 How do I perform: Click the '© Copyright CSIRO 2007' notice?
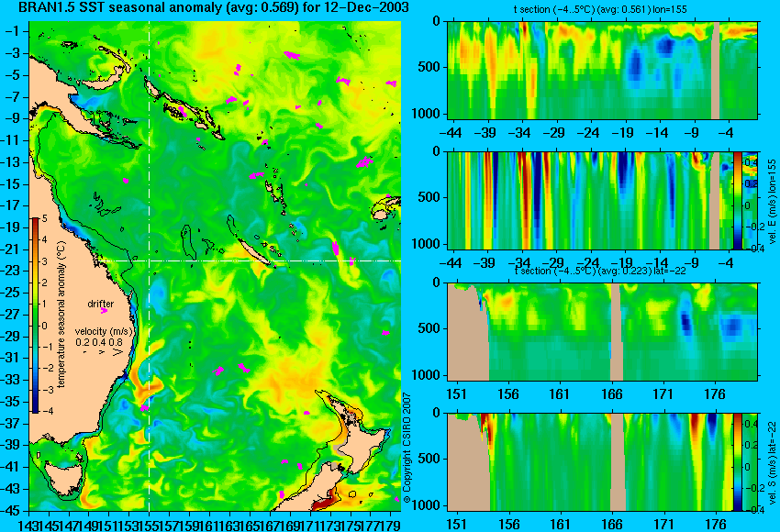[x=407, y=449]
